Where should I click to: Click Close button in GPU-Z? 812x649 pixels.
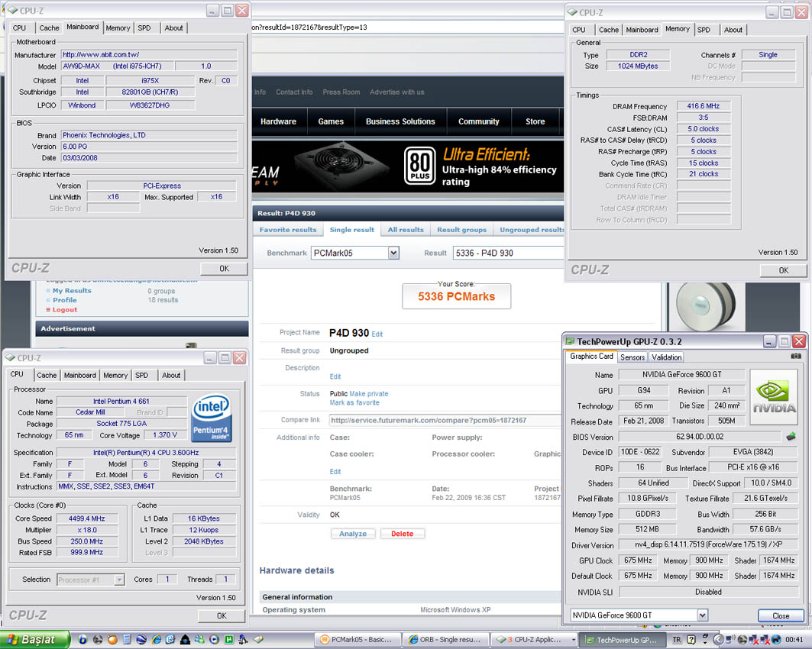781,615
